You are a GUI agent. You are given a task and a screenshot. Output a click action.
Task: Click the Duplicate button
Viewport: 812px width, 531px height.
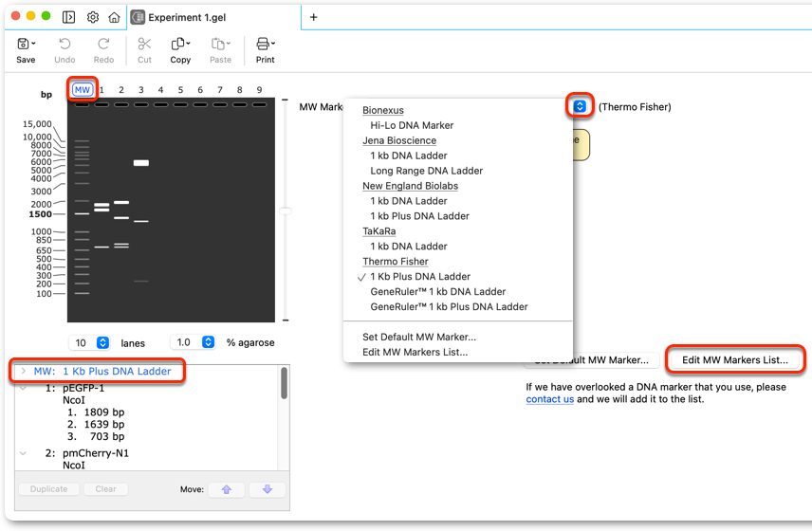click(x=48, y=489)
